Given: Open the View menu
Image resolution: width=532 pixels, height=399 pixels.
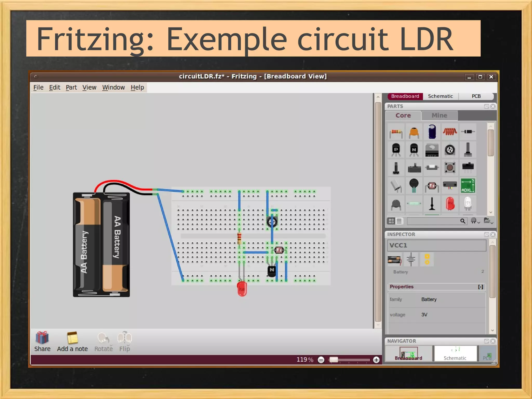Looking at the screenshot, I should pyautogui.click(x=89, y=88).
